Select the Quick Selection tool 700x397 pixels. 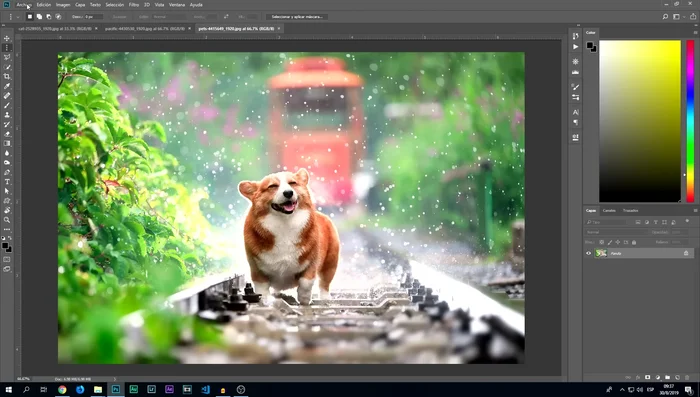[7, 67]
